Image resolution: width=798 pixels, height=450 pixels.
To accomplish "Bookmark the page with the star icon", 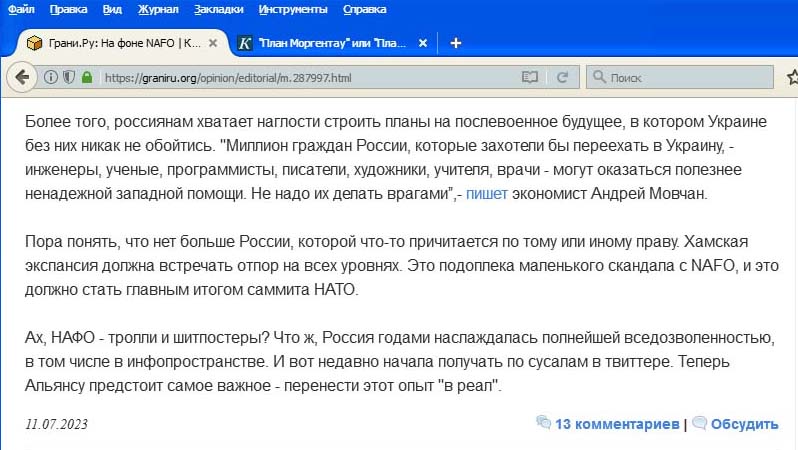I will (x=792, y=77).
